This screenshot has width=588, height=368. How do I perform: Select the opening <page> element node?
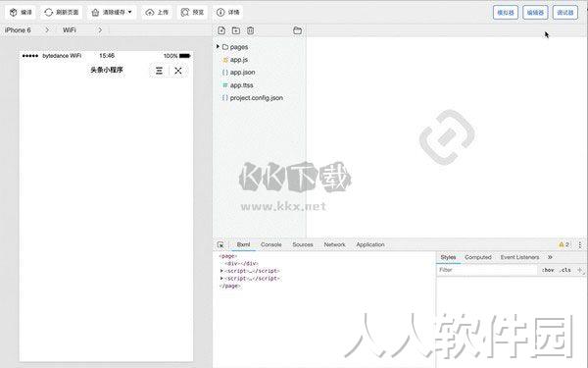click(x=228, y=256)
